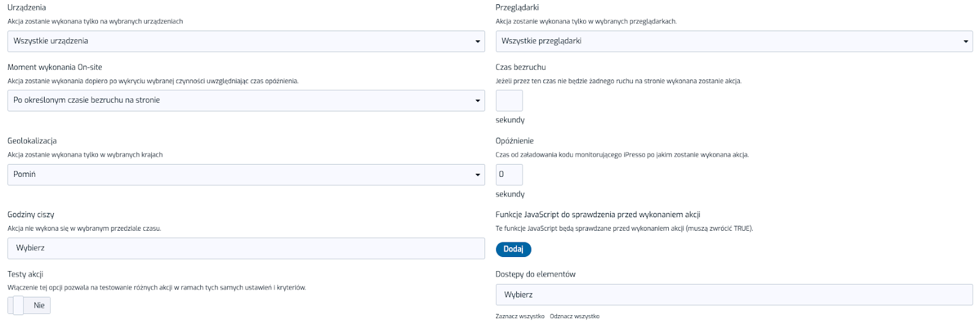Click the caret arrow beside Po określonym czasie bezruchu
The height and width of the screenshot is (328, 980).
click(x=478, y=101)
